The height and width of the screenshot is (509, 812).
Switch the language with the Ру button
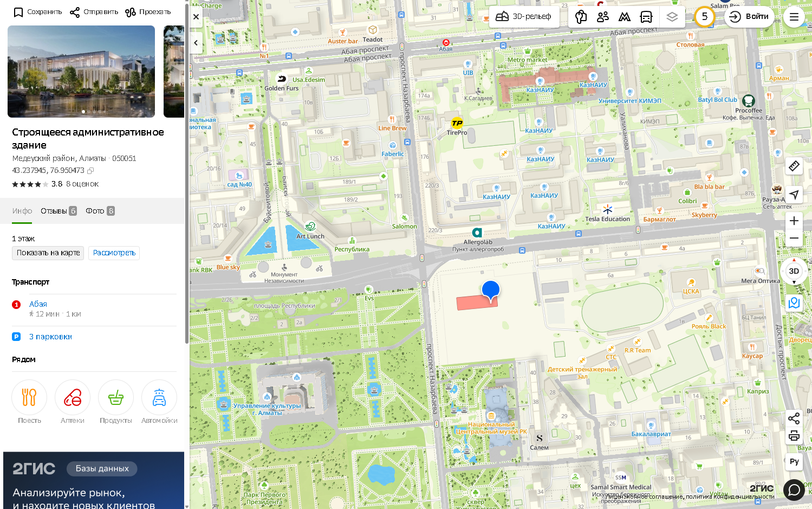pyautogui.click(x=794, y=461)
